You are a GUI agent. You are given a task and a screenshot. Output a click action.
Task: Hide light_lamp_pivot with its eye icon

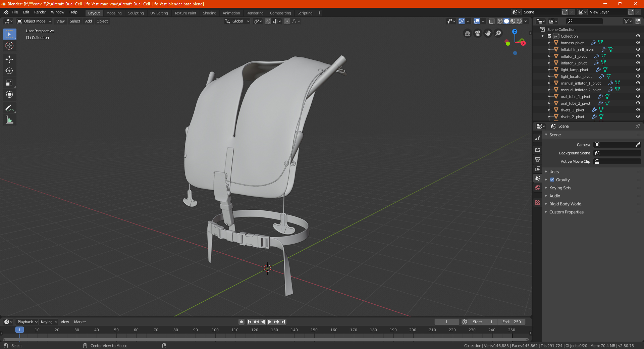638,70
